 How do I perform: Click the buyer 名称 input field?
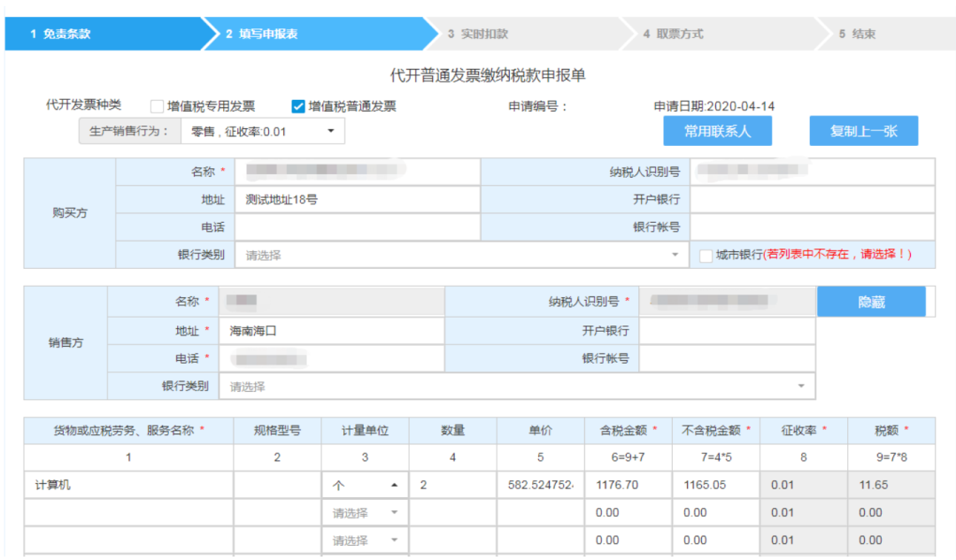click(x=358, y=172)
